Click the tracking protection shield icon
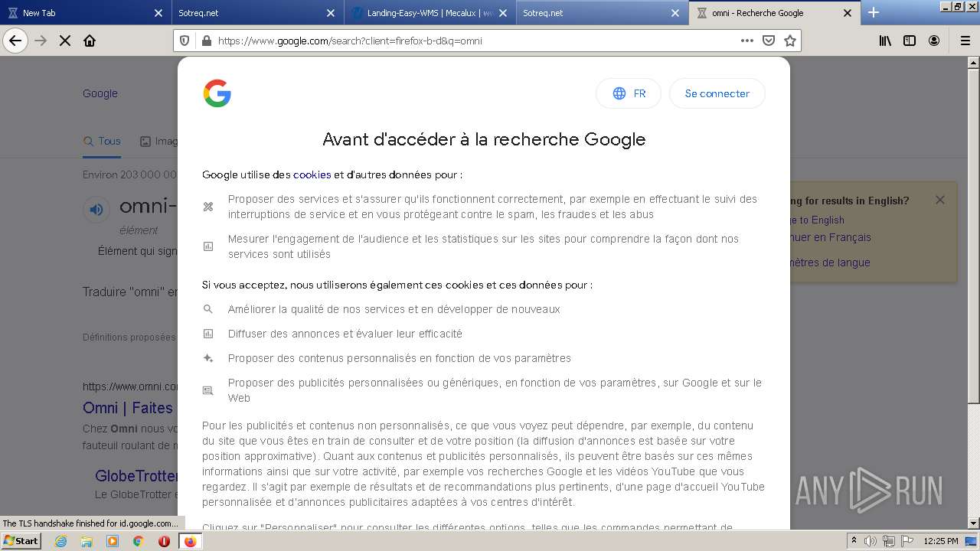Screen dimensions: 980x551 185,41
